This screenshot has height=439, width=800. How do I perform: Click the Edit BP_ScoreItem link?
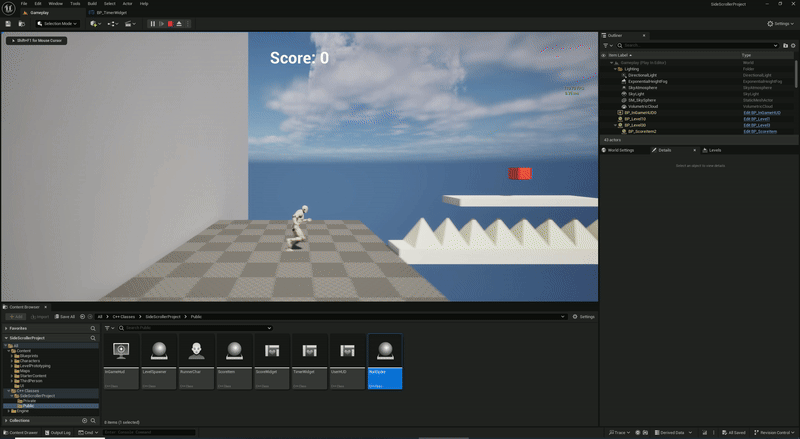[760, 131]
